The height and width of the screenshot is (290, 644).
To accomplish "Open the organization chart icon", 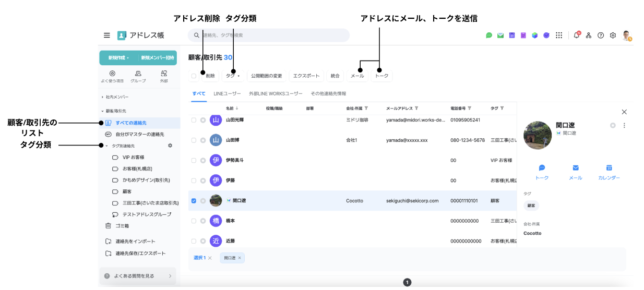I will click(x=589, y=35).
